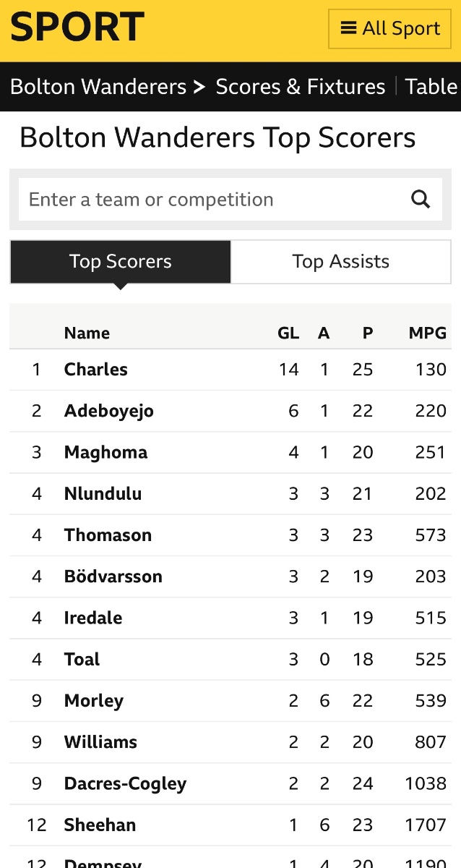Open the Bolton Wanderers team link

click(x=98, y=87)
